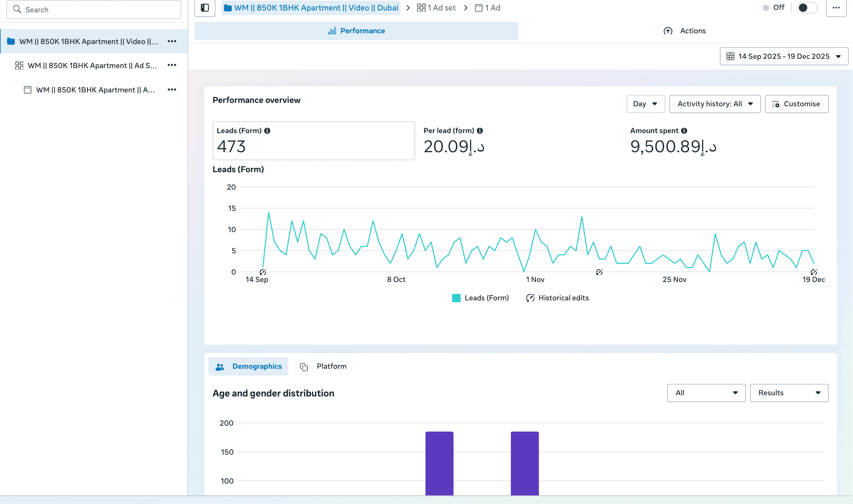Viewport: 853px width, 504px height.
Task: Open more options for the ad row
Action: coord(172,90)
